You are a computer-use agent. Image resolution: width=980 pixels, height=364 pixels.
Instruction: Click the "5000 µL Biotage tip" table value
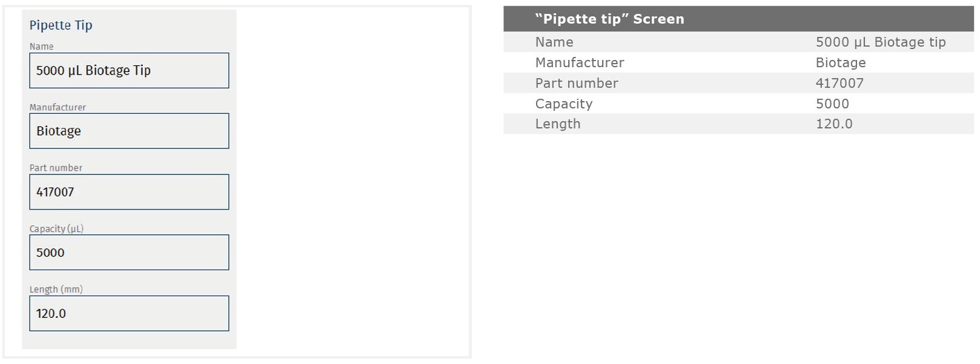pyautogui.click(x=880, y=42)
